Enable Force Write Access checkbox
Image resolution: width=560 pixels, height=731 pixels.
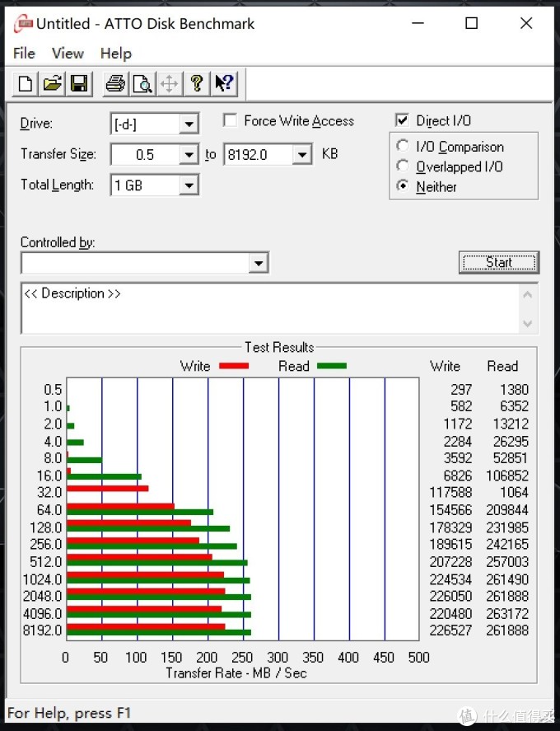230,120
